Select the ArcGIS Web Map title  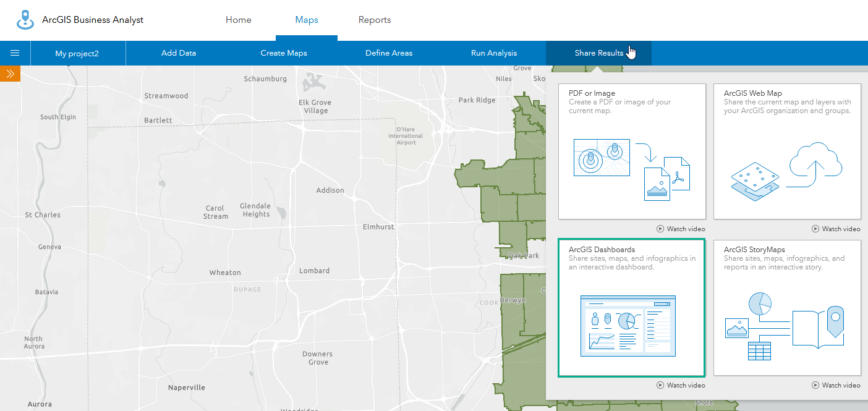(x=753, y=93)
